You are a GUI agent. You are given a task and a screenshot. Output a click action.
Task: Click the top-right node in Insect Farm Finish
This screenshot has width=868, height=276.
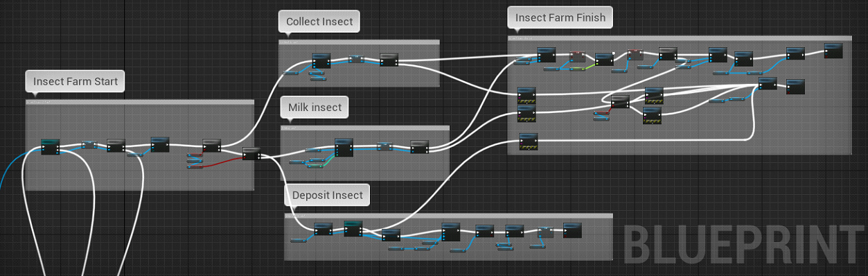pyautogui.click(x=833, y=51)
